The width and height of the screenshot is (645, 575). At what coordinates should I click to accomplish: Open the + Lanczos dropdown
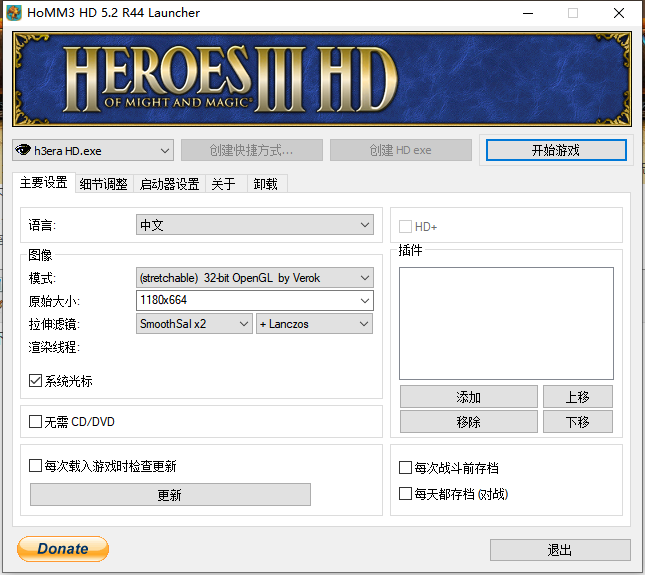tap(314, 324)
